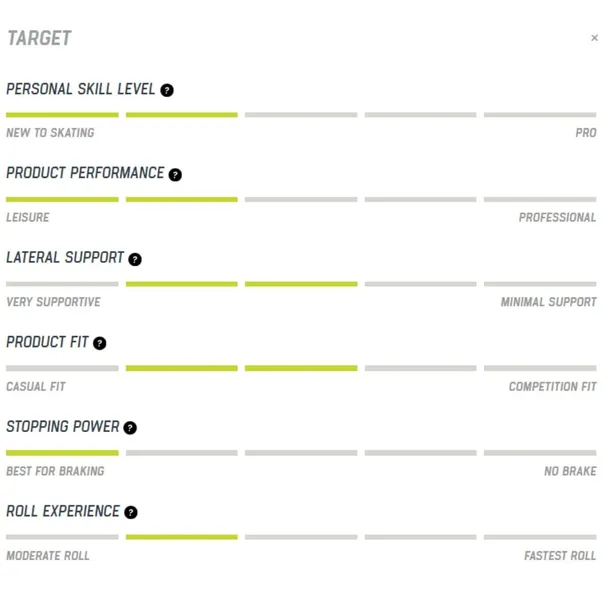Click the Target heading
The height and width of the screenshot is (610, 610).
tap(39, 38)
